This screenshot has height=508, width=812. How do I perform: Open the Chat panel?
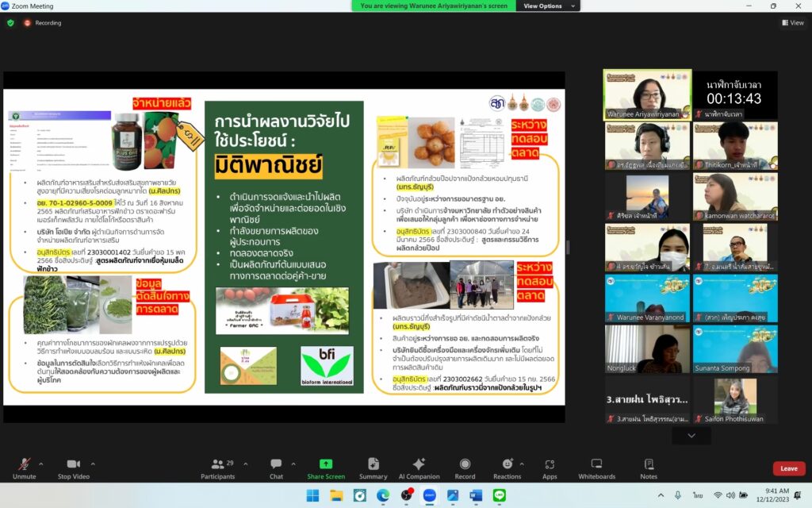276,468
